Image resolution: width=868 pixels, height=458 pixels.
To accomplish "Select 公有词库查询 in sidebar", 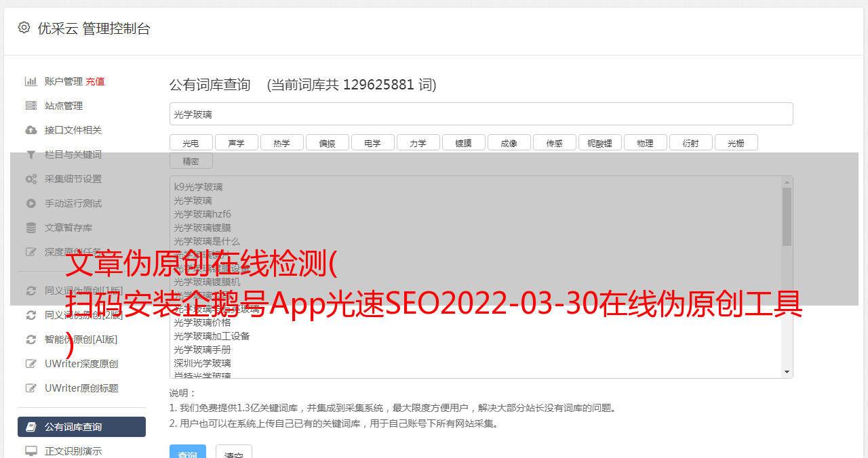I will pyautogui.click(x=81, y=427).
